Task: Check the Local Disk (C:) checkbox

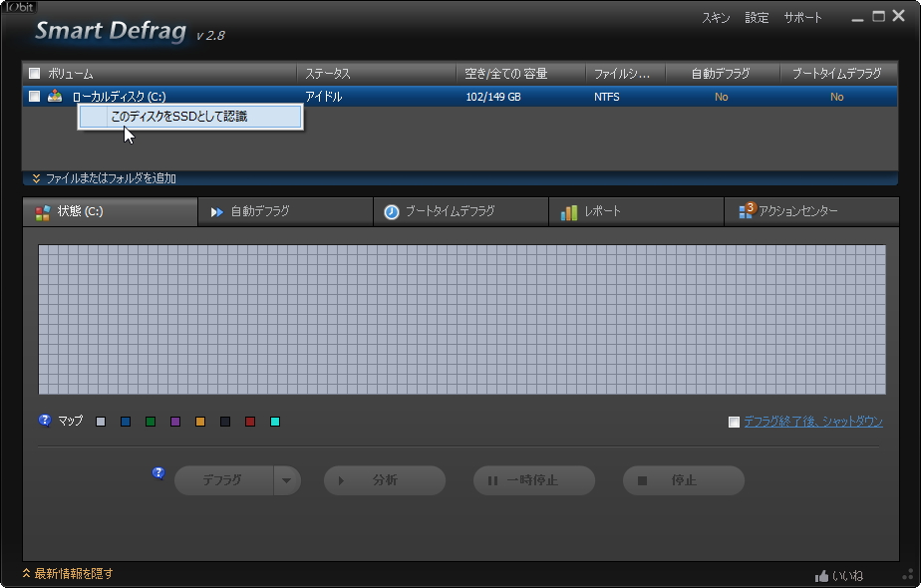Action: [35, 97]
